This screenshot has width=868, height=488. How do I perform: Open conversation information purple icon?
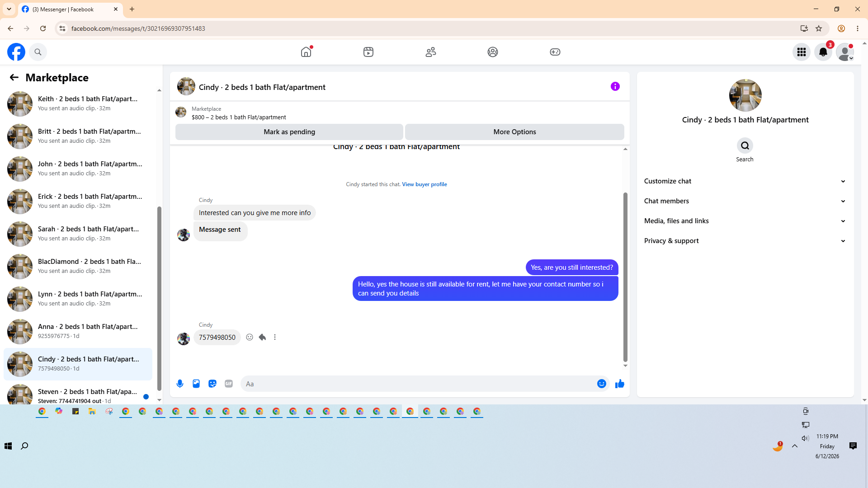click(615, 86)
